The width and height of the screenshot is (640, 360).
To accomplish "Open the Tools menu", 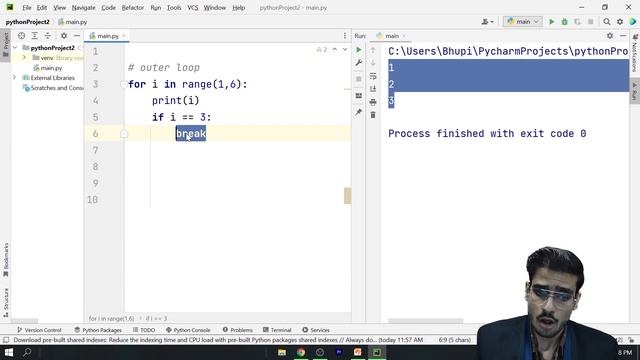I will [174, 8].
